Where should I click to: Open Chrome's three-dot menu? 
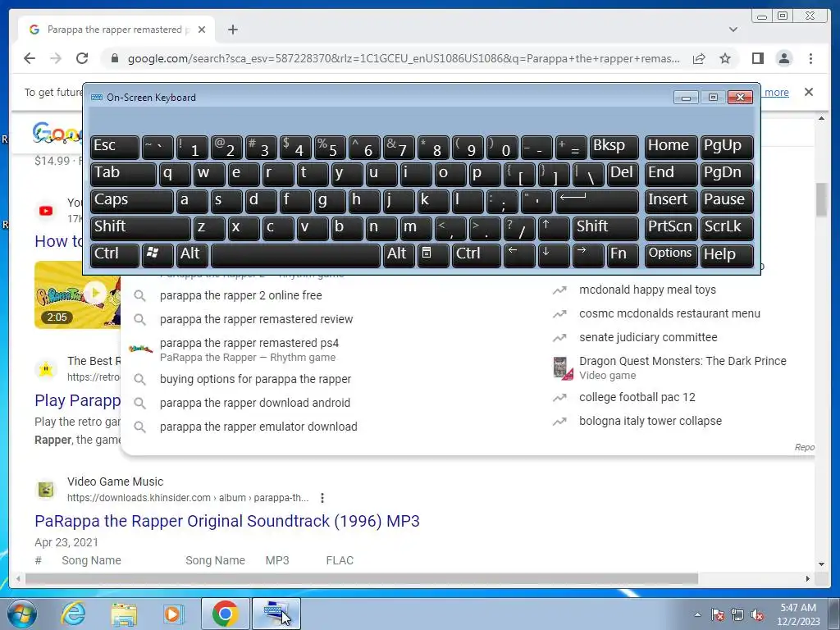click(x=810, y=58)
